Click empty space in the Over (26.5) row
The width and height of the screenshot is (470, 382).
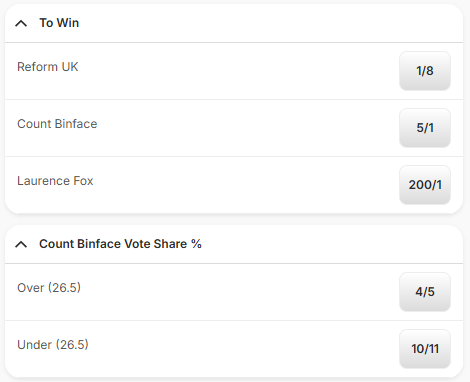(x=233, y=292)
